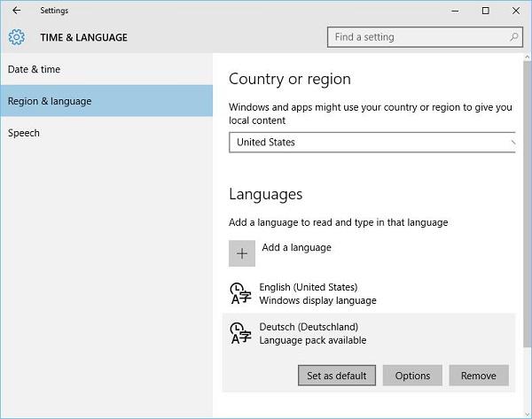Maximize the Settings window
The width and height of the screenshot is (532, 419).
(x=486, y=11)
